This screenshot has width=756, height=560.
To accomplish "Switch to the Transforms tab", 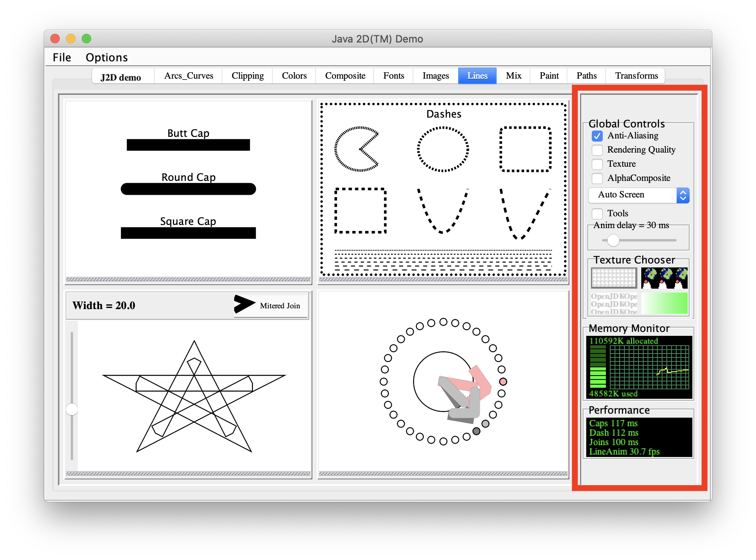I will [636, 76].
